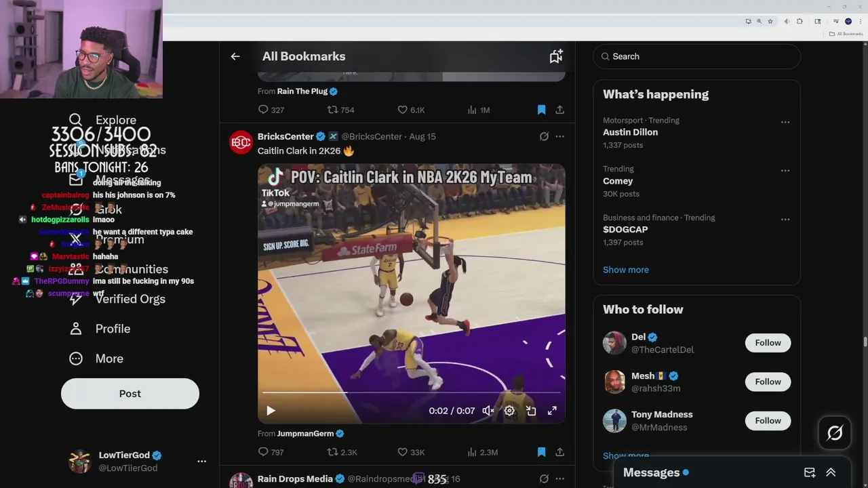Open browser extensions puzzle icon
The width and height of the screenshot is (868, 488).
click(800, 21)
